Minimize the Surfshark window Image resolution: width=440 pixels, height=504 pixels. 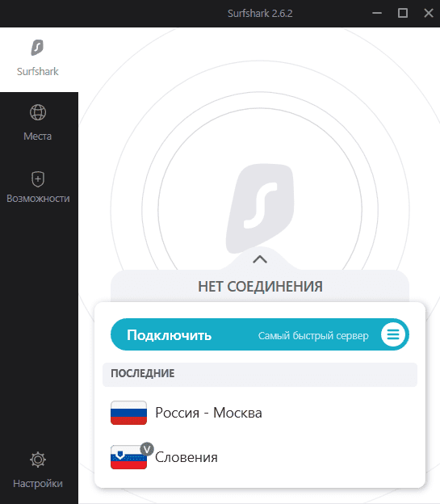tap(377, 13)
